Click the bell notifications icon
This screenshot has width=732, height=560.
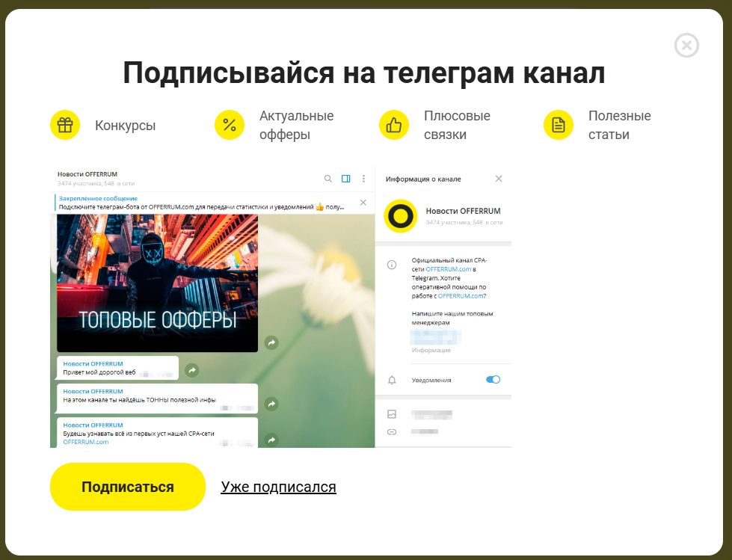[392, 380]
